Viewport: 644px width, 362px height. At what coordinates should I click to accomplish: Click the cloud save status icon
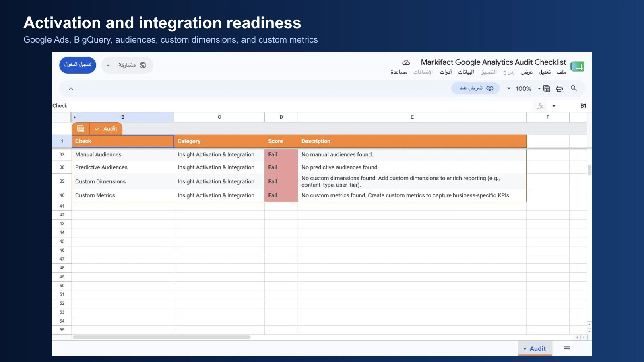click(x=406, y=62)
